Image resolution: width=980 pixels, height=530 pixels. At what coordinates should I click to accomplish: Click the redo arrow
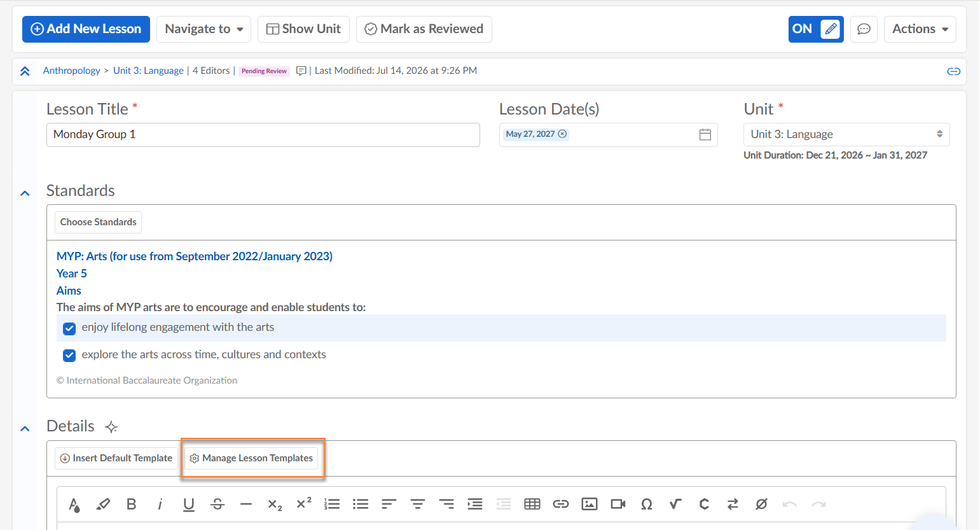pyautogui.click(x=818, y=505)
